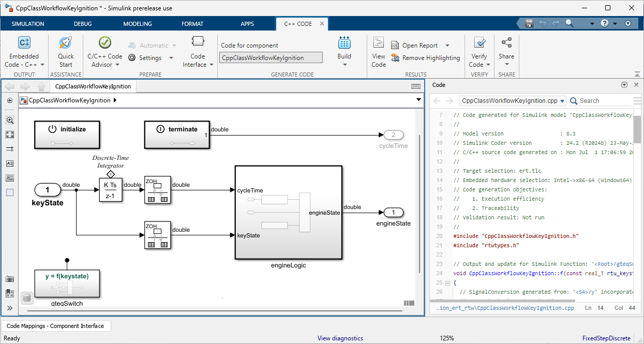
Task: Expand the Embedded Code - C++ output dropdown
Action: pos(42,65)
